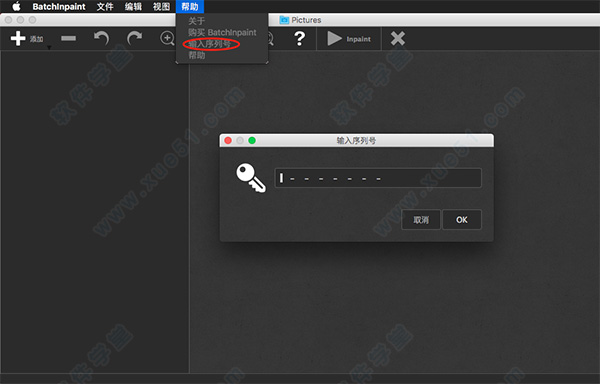Viewport: 600px width, 384px height.
Task: Click the 取消 button in dialog
Action: tap(421, 220)
